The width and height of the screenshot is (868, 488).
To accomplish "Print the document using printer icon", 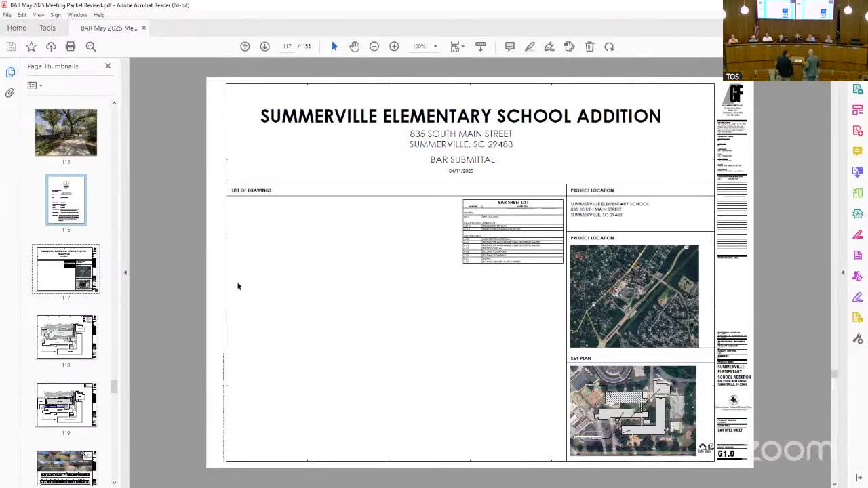I will (x=71, y=46).
